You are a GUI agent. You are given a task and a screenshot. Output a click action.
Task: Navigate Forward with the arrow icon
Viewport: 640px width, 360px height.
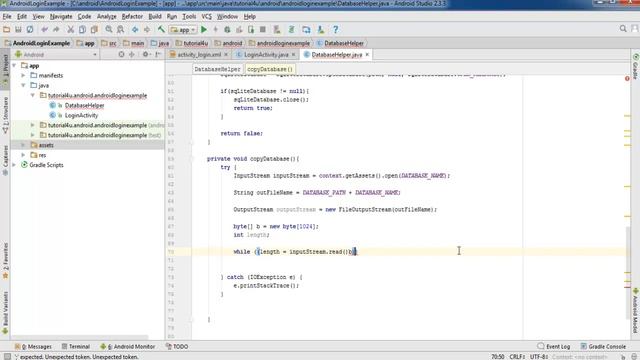pyautogui.click(x=147, y=29)
